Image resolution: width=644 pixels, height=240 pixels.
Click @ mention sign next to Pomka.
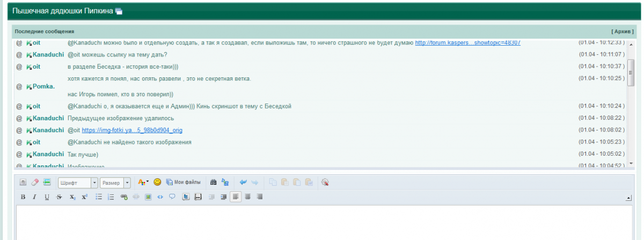[x=19, y=86]
